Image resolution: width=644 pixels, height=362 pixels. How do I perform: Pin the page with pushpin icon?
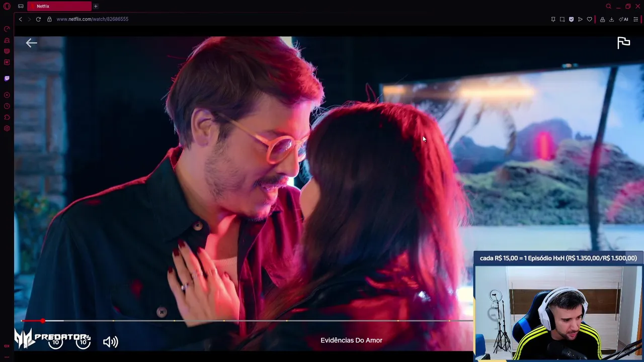tap(553, 19)
